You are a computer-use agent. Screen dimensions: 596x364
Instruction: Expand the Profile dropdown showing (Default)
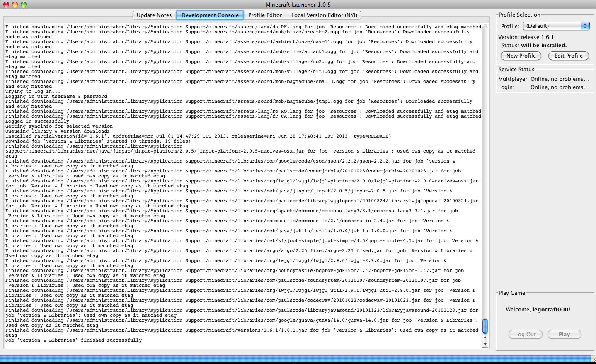coord(556,26)
